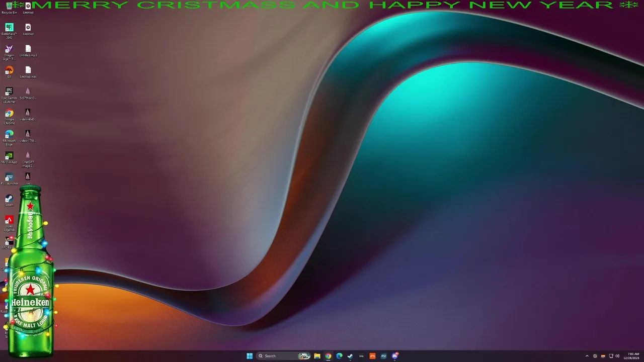Screen dimensions: 644x362
Task: Select the Dragon Age desktop shortcut
Action: pos(9,52)
